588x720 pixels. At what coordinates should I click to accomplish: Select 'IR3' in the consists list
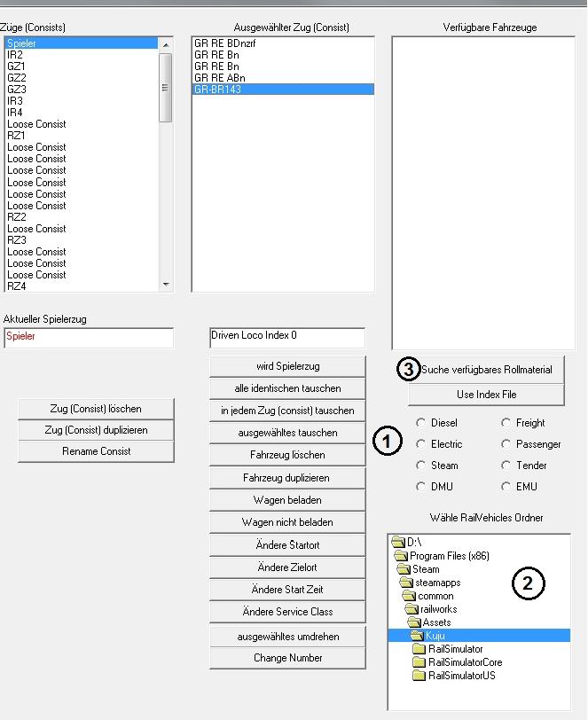82,100
